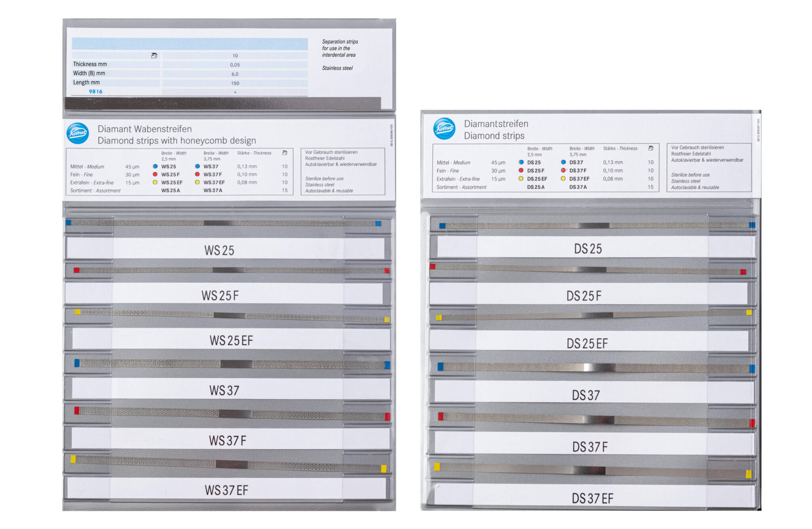Click the large WS 25 strip label
Image resolution: width=812 pixels, height=529 pixels.
pos(219,251)
